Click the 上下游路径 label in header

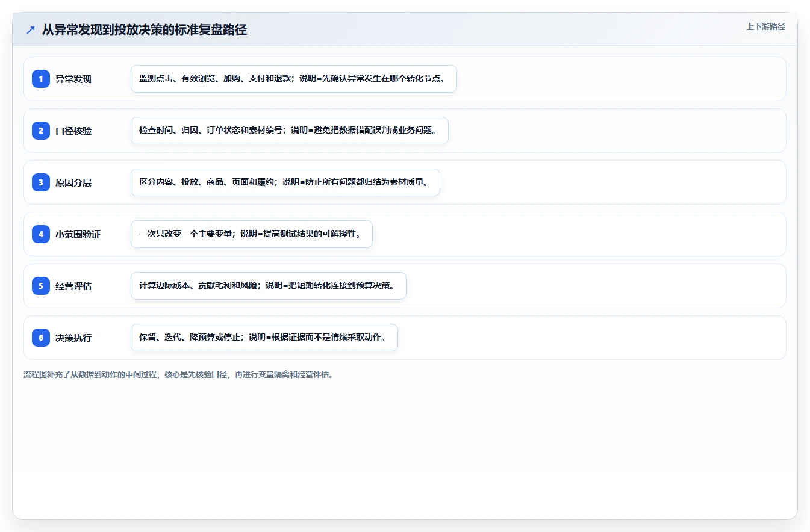tap(765, 26)
